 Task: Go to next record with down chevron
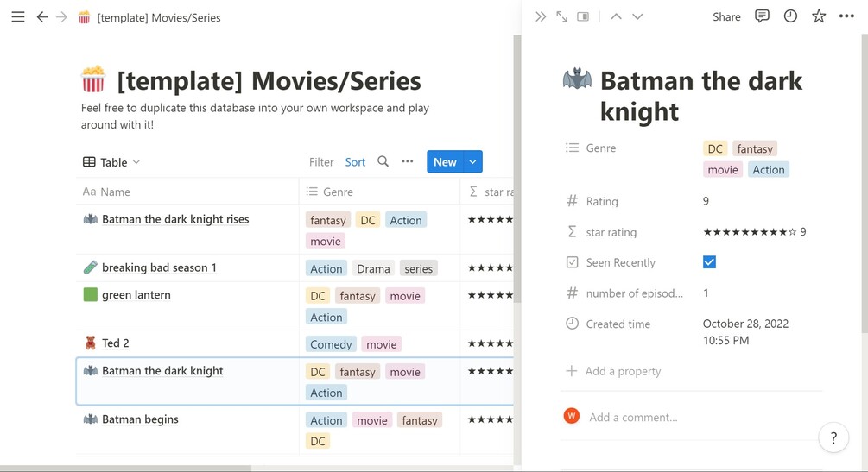(x=637, y=16)
